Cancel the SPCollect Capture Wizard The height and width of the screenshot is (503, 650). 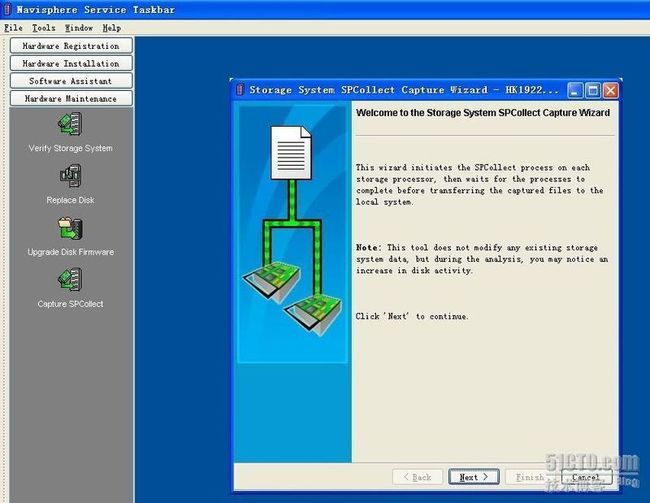(586, 477)
